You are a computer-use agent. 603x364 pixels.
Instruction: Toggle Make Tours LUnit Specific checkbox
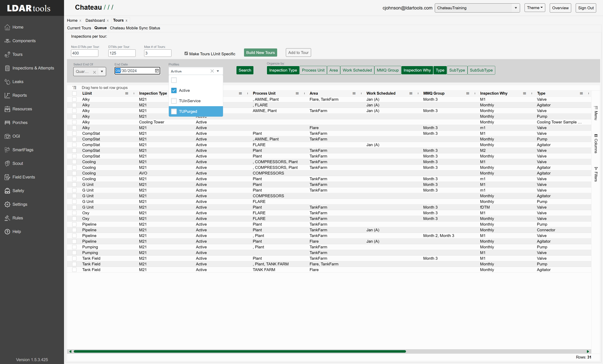[186, 53]
